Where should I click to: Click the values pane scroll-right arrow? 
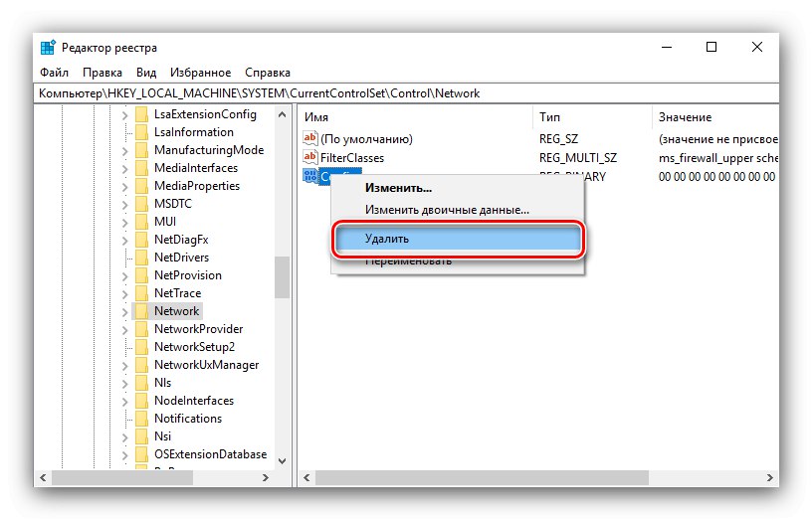click(x=769, y=477)
